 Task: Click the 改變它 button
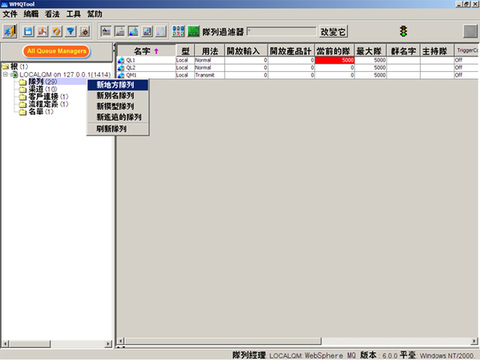333,32
